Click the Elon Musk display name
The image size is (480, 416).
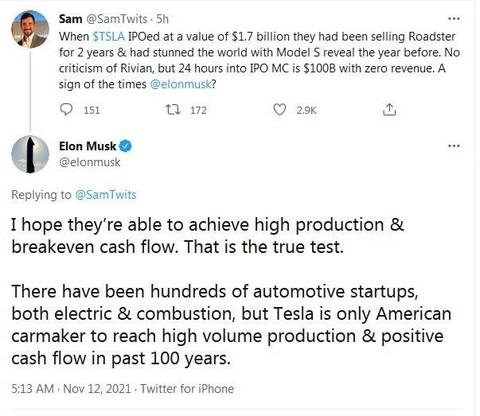[88, 146]
